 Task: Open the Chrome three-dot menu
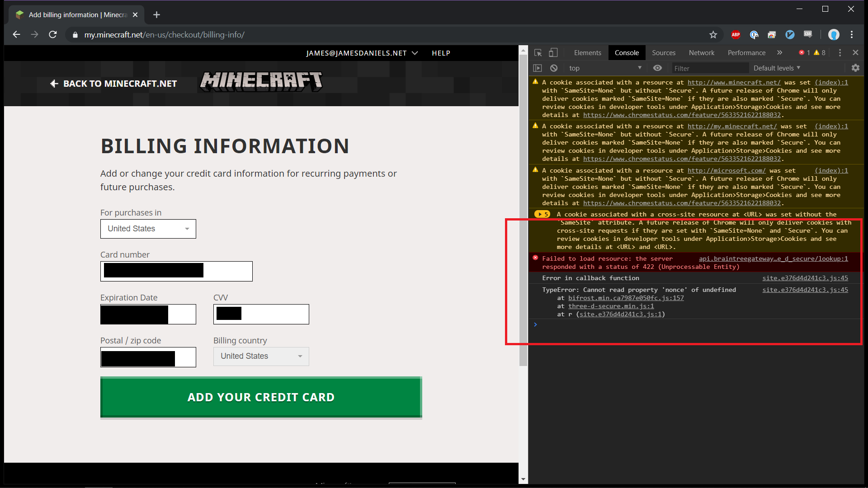click(852, 35)
